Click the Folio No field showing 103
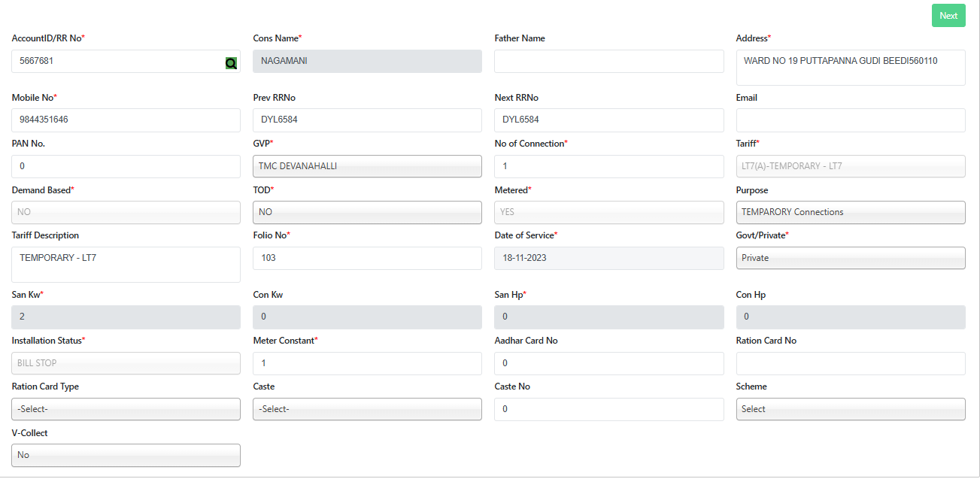 pos(367,258)
